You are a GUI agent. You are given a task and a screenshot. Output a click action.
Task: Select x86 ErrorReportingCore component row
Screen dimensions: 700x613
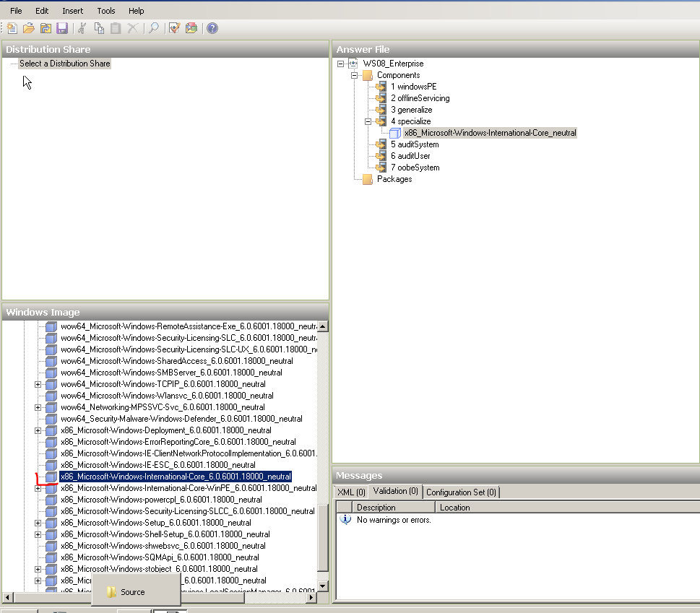[178, 443]
